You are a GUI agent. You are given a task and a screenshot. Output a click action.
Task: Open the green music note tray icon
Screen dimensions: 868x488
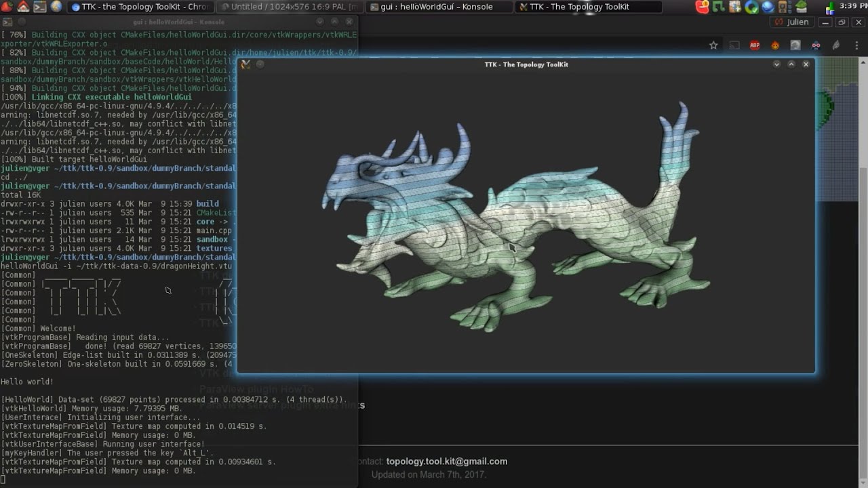click(719, 7)
